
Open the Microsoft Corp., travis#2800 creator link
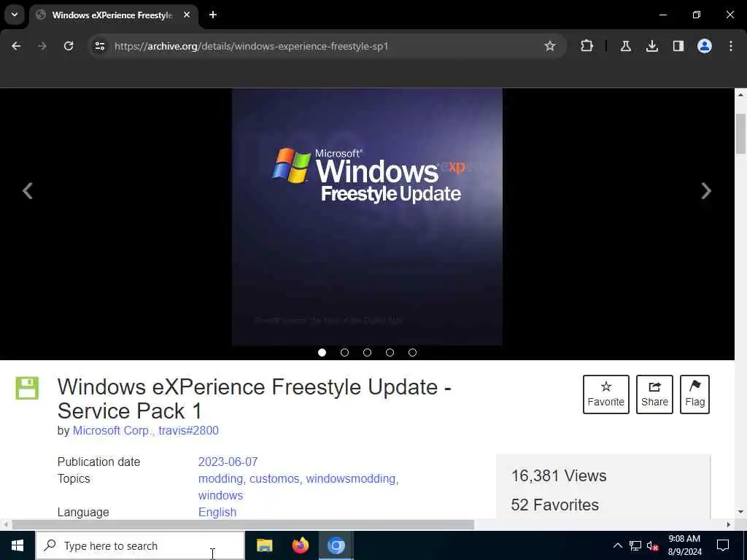click(146, 430)
